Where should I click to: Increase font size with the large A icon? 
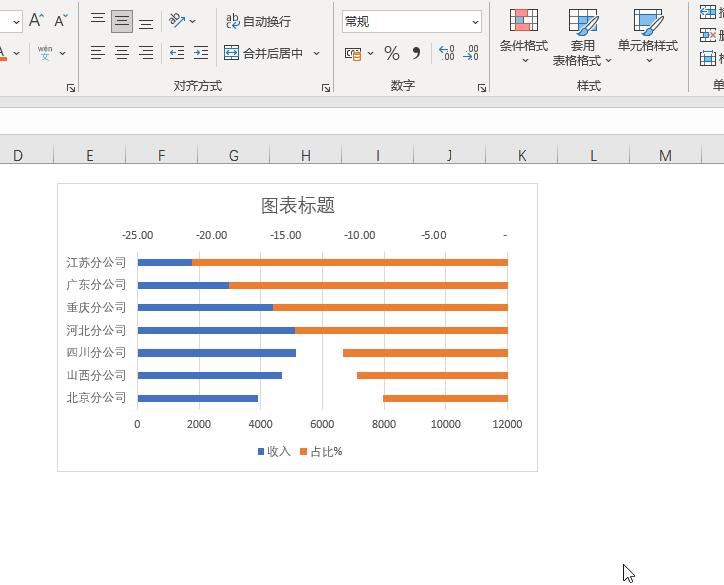click(36, 20)
